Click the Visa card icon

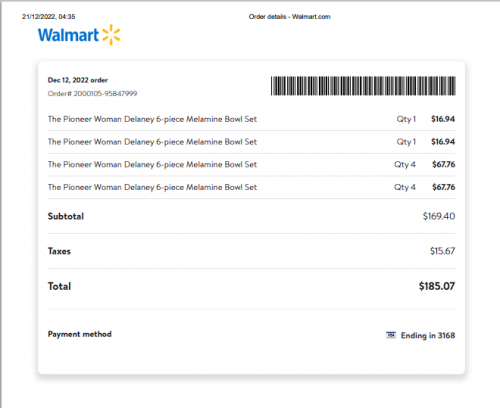391,335
